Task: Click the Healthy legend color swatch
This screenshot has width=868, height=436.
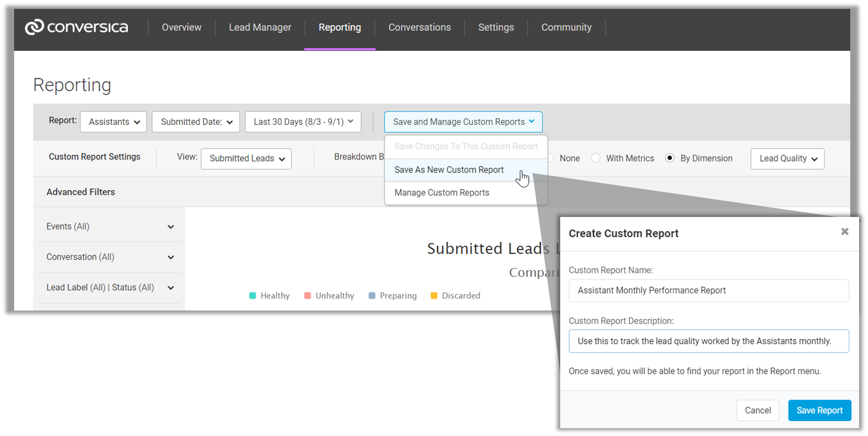Action: coord(253,296)
